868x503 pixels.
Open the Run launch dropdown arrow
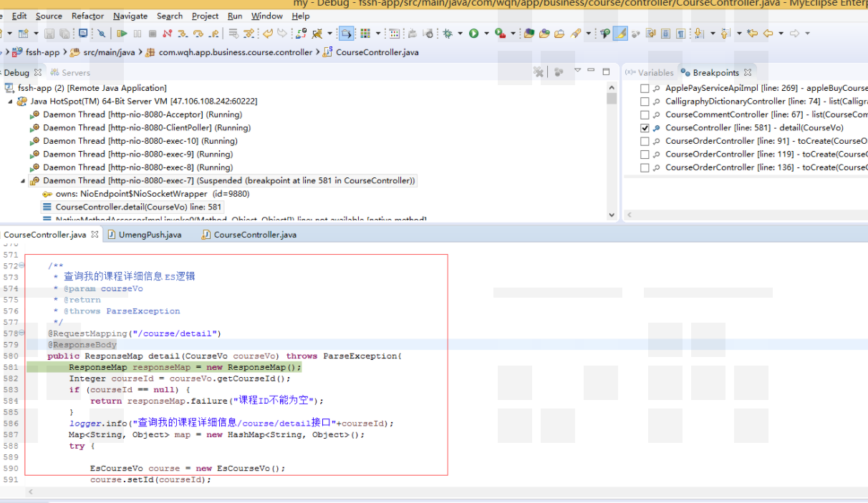(x=486, y=33)
